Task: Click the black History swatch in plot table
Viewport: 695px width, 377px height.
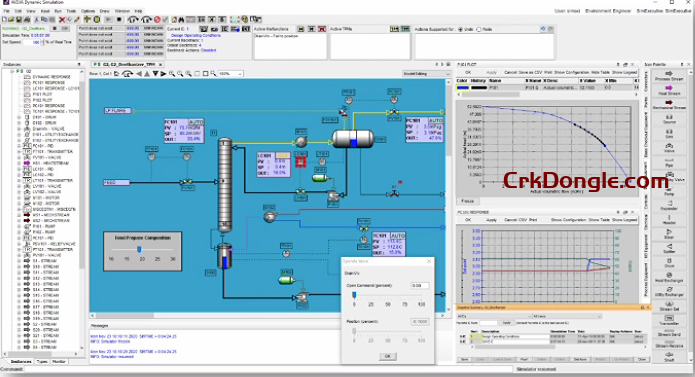Action: pos(478,88)
